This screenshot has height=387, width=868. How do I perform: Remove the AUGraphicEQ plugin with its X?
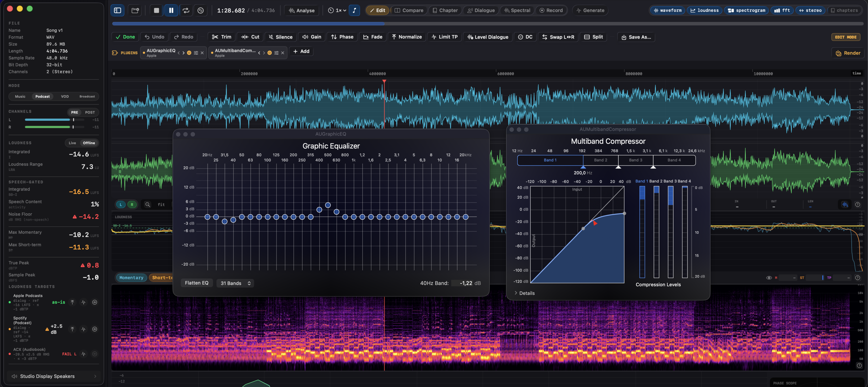coord(202,53)
